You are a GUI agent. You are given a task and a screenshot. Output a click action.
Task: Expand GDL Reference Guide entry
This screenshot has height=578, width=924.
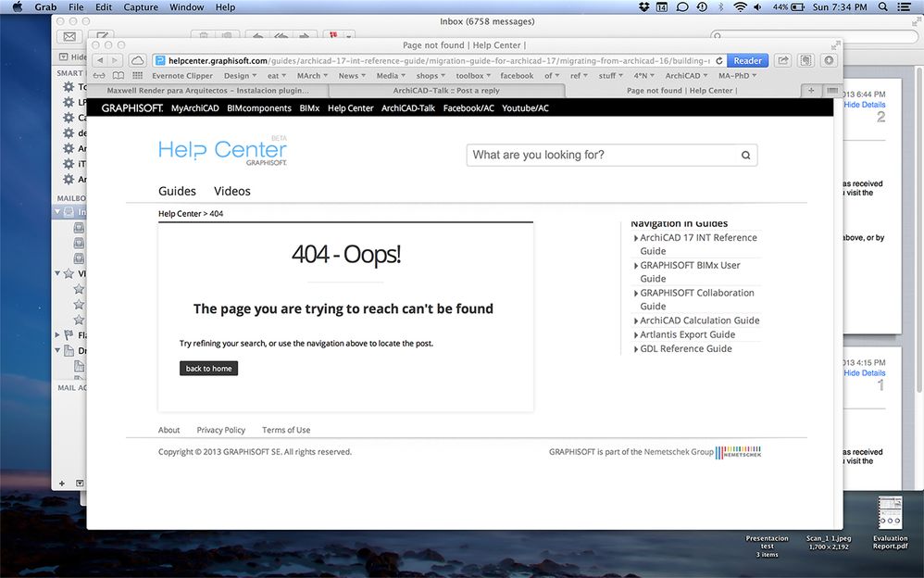pos(636,349)
